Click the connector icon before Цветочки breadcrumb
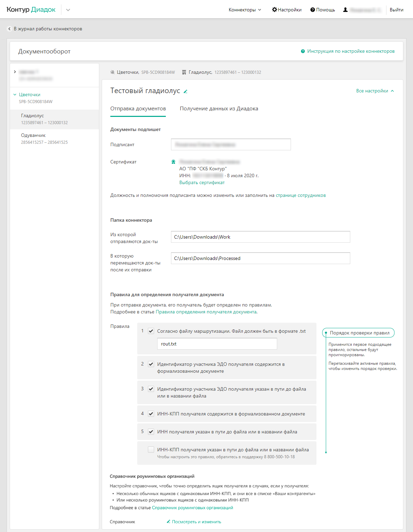Screen dimensions: 413x532 point(112,72)
